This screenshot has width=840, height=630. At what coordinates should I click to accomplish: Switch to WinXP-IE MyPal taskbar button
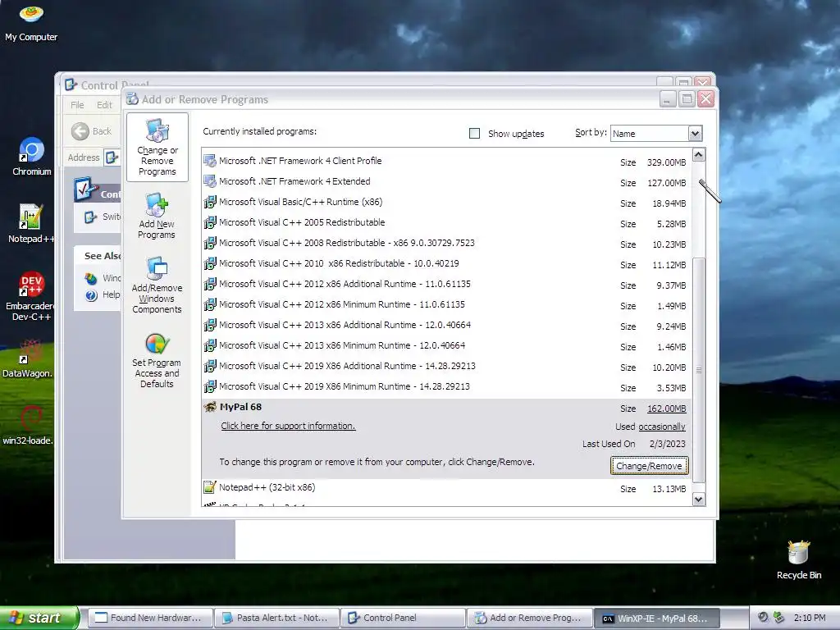655,618
